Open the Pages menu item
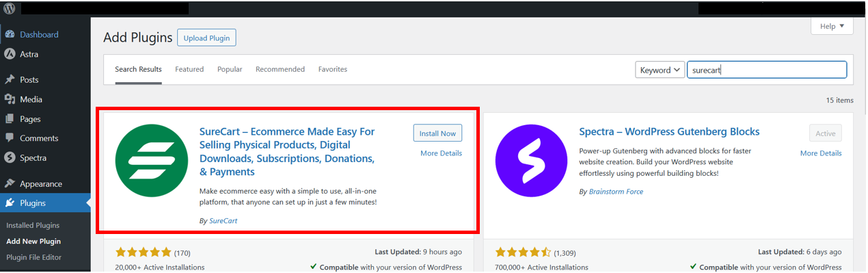868x273 pixels. [45, 119]
